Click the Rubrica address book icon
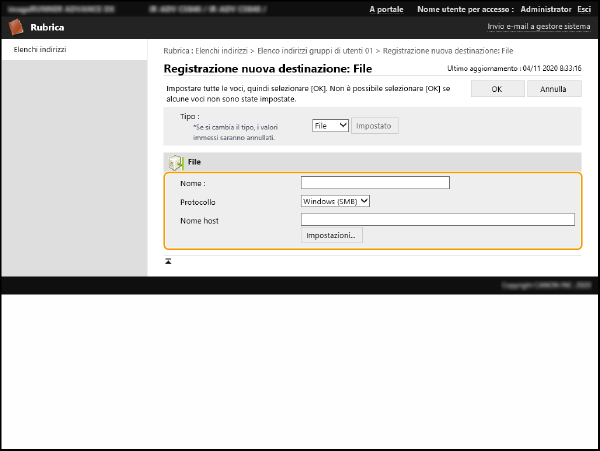 point(16,27)
